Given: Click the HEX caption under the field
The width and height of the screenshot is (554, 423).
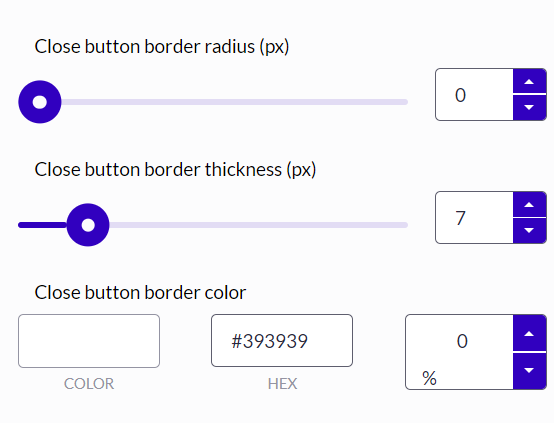Looking at the screenshot, I should [282, 384].
